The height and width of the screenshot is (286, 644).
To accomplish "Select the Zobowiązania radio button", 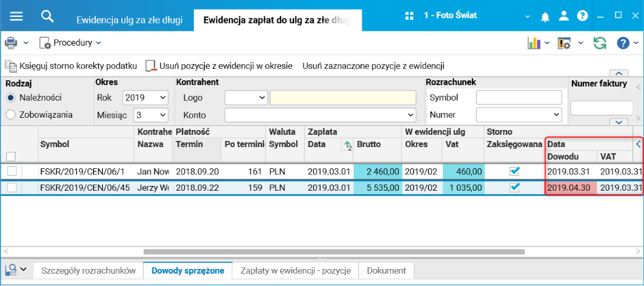I will (x=11, y=115).
